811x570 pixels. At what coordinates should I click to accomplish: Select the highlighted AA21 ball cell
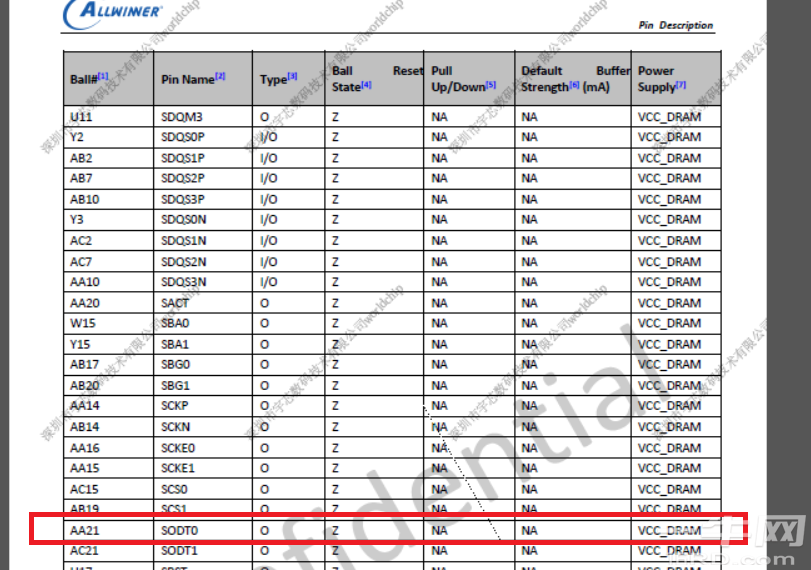tap(85, 530)
